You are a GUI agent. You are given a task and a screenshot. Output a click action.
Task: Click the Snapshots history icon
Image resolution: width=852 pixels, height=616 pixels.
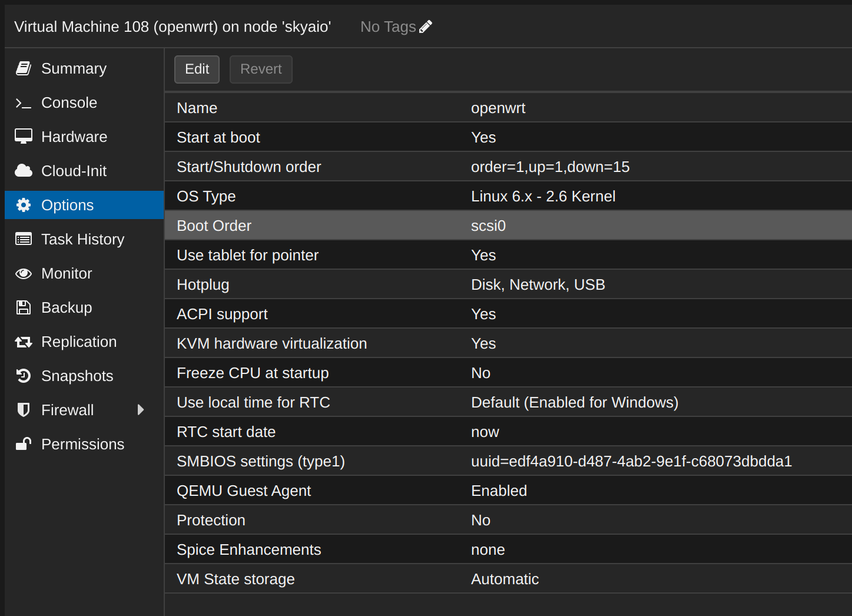(24, 376)
